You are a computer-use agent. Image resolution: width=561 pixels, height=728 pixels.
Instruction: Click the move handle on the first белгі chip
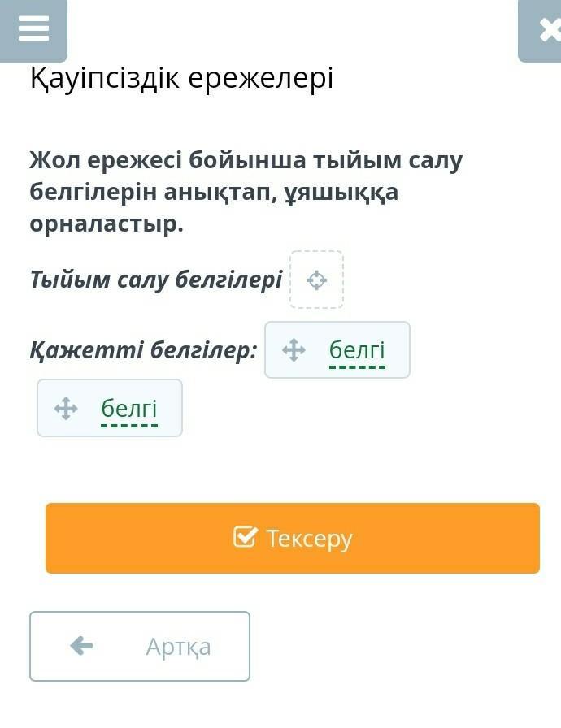[294, 350]
